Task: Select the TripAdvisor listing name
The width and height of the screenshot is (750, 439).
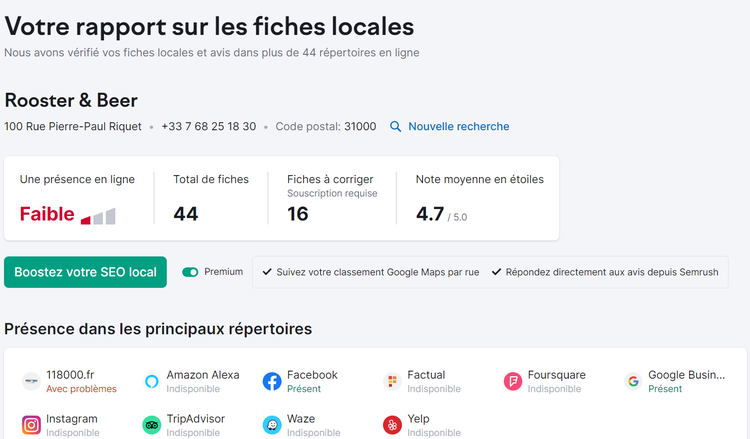Action: (196, 419)
